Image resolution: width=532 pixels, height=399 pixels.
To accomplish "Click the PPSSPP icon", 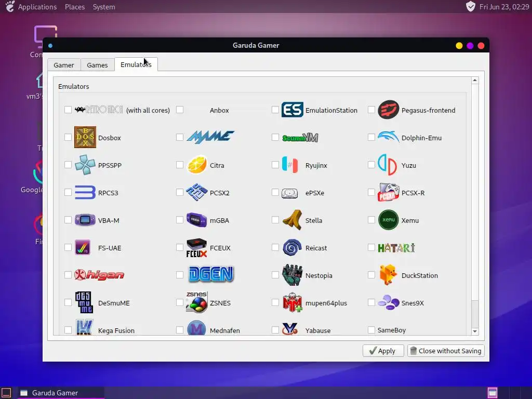I will tap(85, 165).
